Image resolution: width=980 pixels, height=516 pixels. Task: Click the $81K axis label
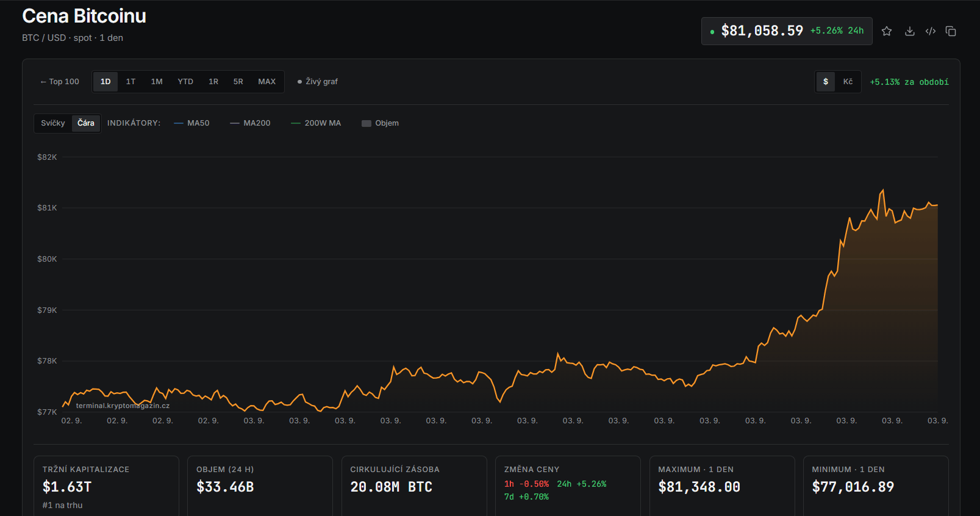pos(47,208)
